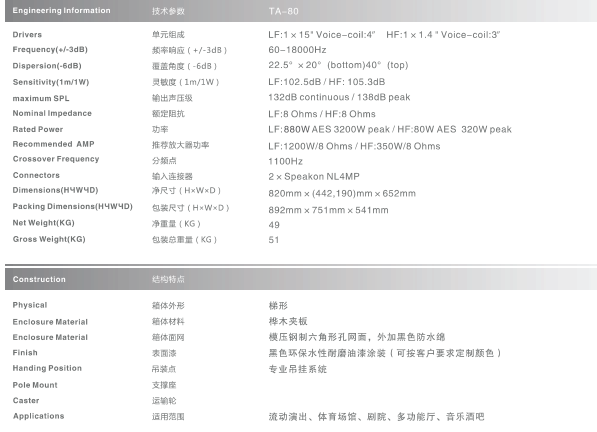Click '892mm x 751mm x 541mm' value
597x432 pixels.
328,210
